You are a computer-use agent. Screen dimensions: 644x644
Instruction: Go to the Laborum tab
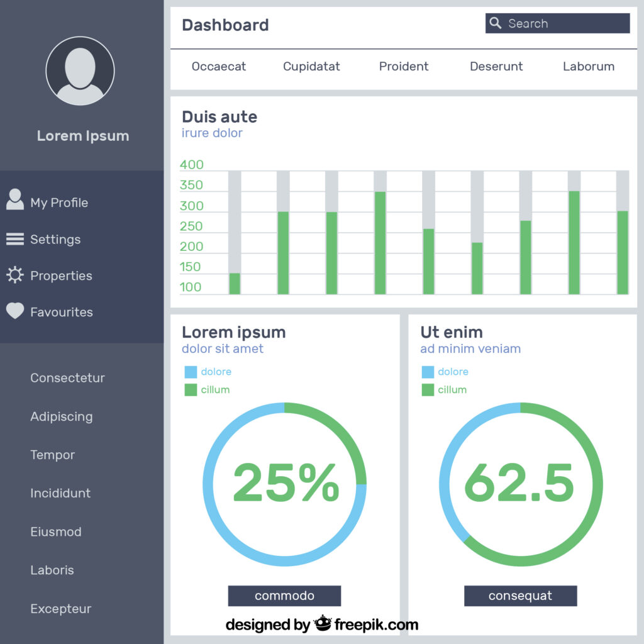[588, 67]
